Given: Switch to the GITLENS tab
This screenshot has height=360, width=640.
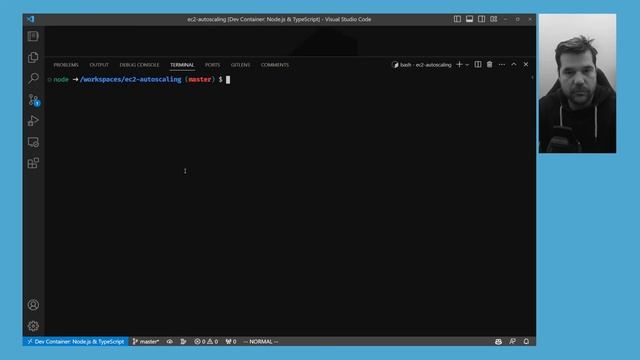Looking at the screenshot, I should tap(240, 65).
